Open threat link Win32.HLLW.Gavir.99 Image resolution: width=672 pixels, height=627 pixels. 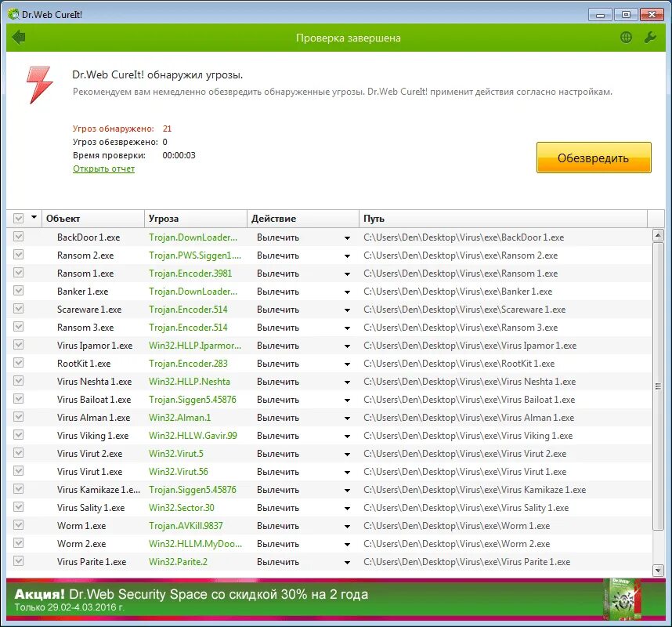193,435
